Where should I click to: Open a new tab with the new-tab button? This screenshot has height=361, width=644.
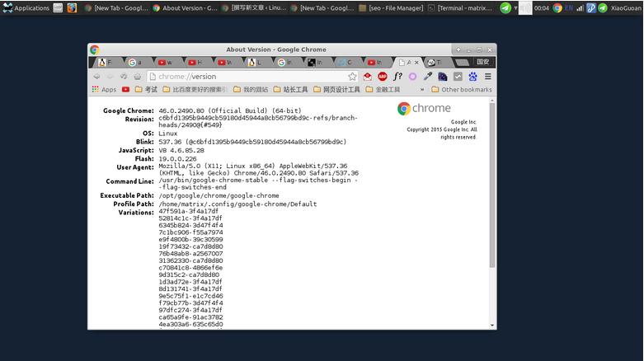[462, 63]
